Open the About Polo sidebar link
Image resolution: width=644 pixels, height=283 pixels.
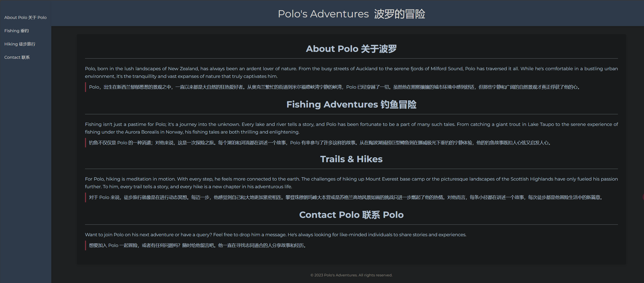point(25,17)
